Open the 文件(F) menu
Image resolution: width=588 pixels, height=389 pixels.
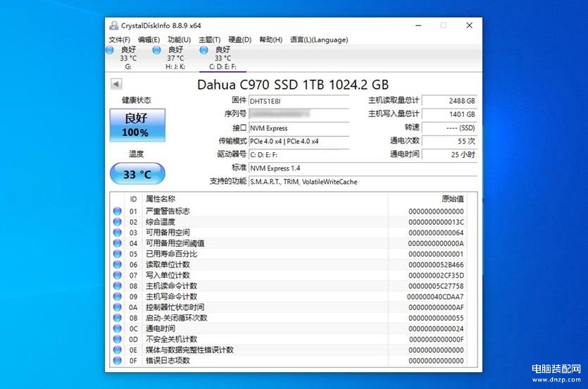point(120,40)
